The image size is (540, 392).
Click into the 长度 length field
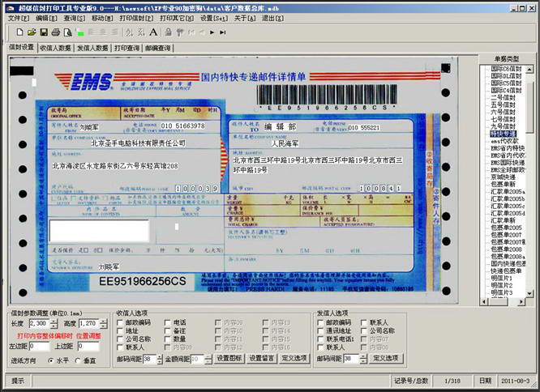[40, 324]
